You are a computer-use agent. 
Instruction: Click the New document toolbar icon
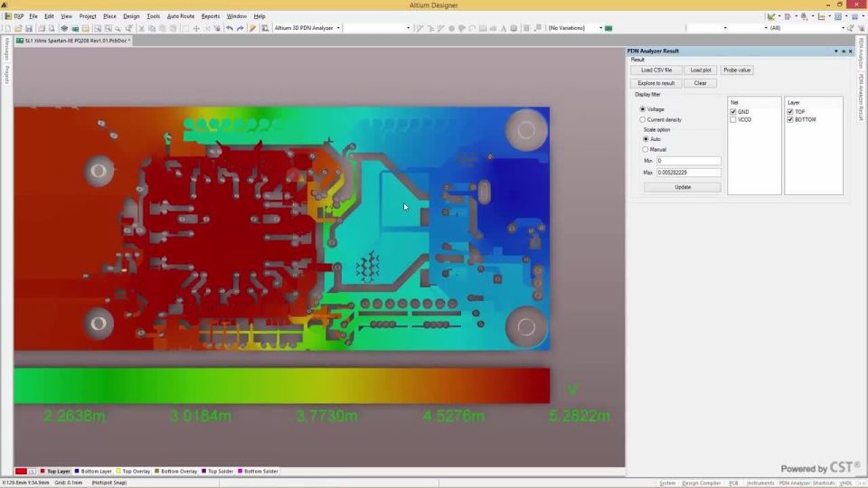pyautogui.click(x=8, y=28)
